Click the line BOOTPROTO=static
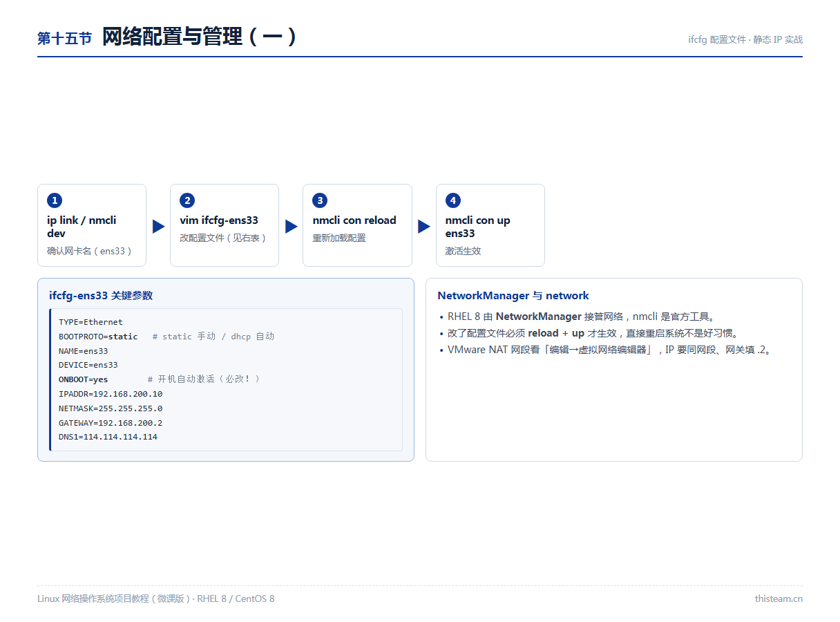Screen dimensions: 840x622 (98, 337)
